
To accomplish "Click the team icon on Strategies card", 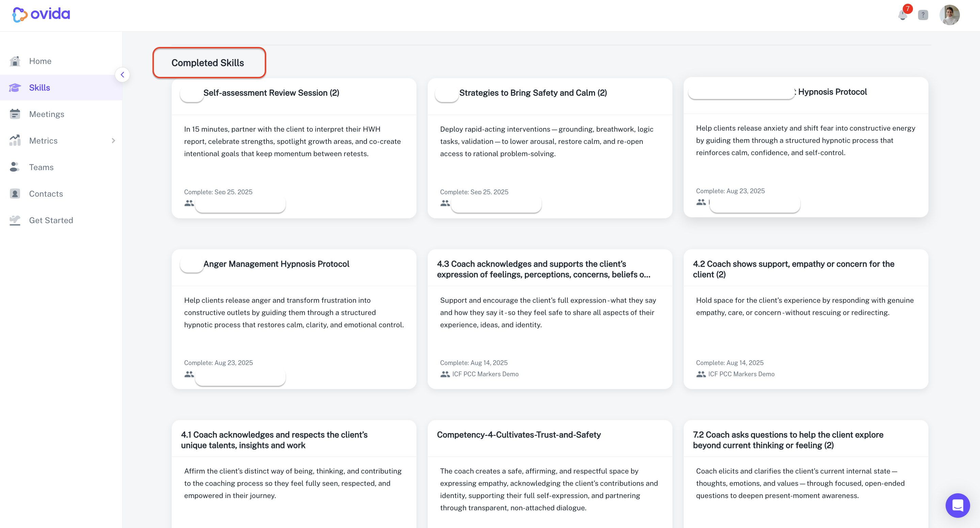I will (x=445, y=203).
